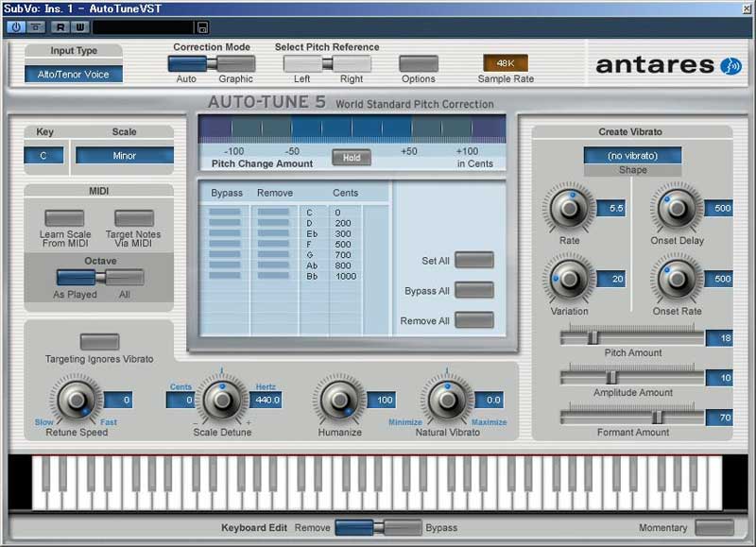The width and height of the screenshot is (756, 547).
Task: Open the Scale dropdown showing Minor
Action: pos(125,156)
